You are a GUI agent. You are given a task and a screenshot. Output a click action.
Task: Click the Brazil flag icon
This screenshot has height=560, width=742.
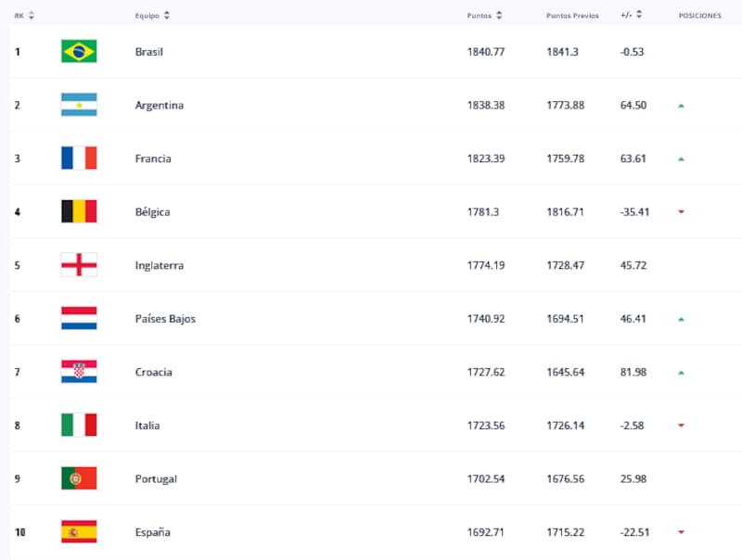(79, 52)
